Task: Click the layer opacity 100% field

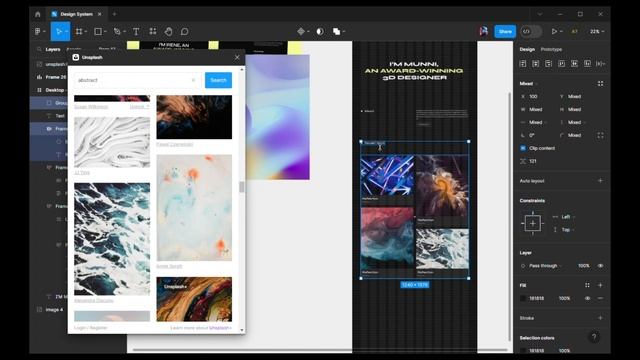Action: 584,266
